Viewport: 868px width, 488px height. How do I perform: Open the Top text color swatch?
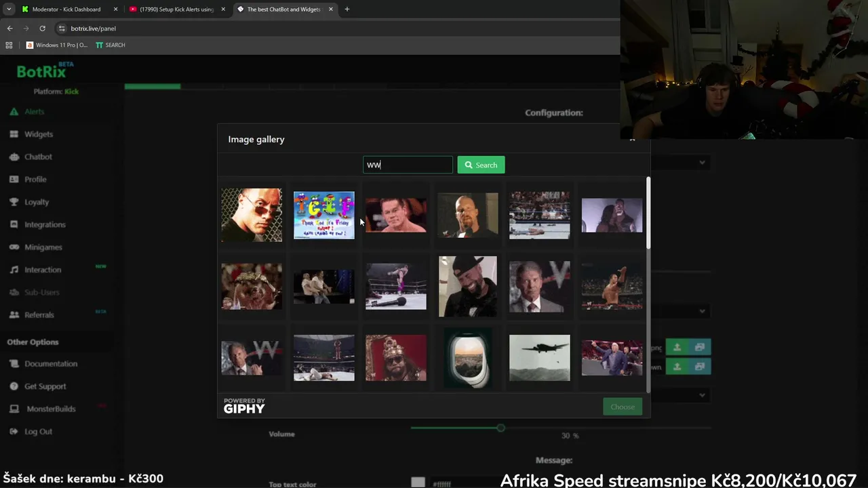click(418, 483)
